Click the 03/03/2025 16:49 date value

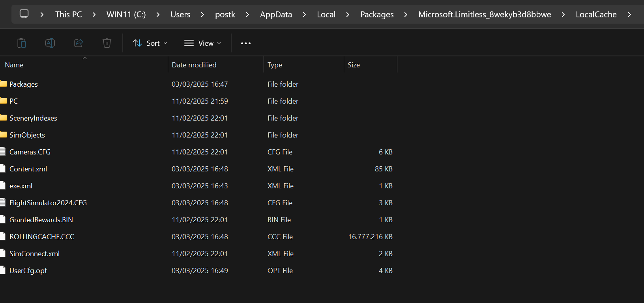[200, 271]
